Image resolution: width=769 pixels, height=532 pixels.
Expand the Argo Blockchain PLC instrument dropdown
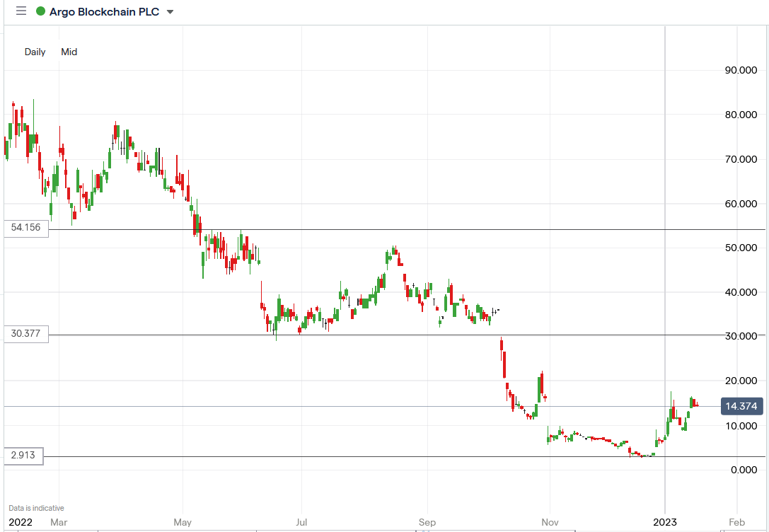[x=170, y=12]
